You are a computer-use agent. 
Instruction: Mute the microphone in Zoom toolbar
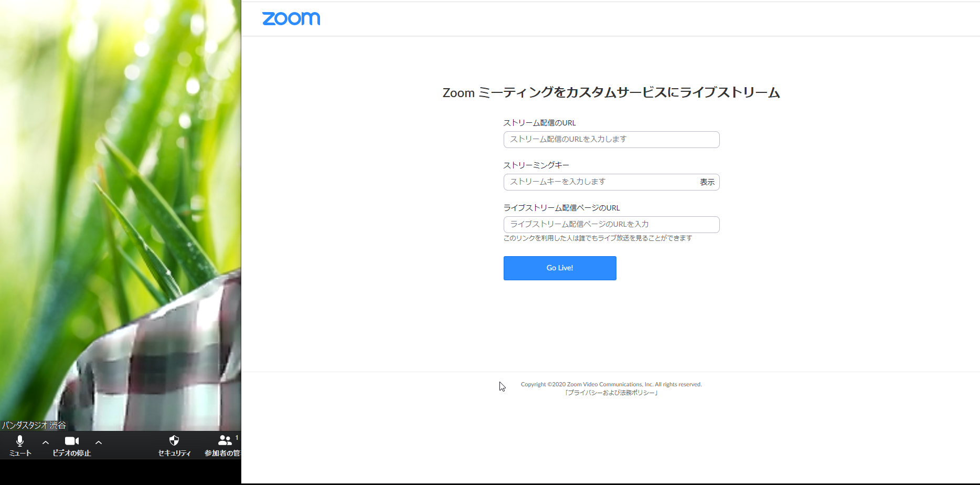pos(20,441)
